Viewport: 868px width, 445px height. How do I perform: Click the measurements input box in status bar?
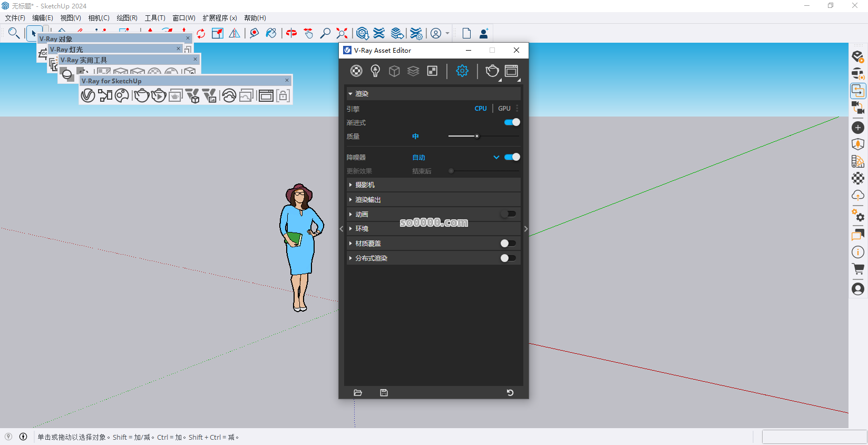[x=814, y=437]
